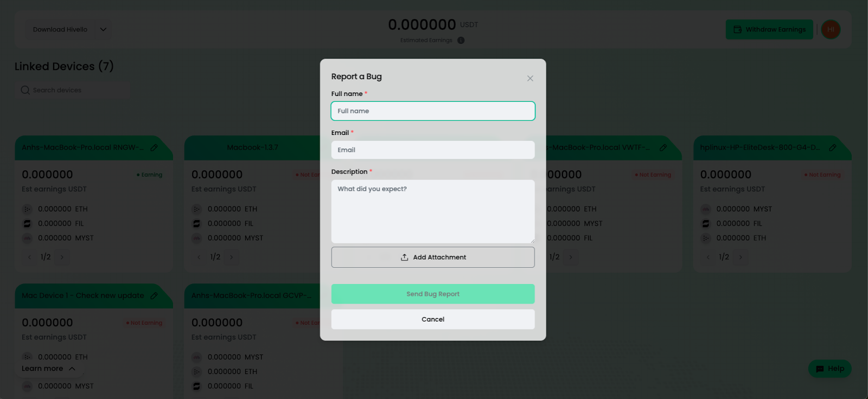Edit the hplinux-HP-EliteDesk device name
The width and height of the screenshot is (868, 399).
[x=833, y=147]
